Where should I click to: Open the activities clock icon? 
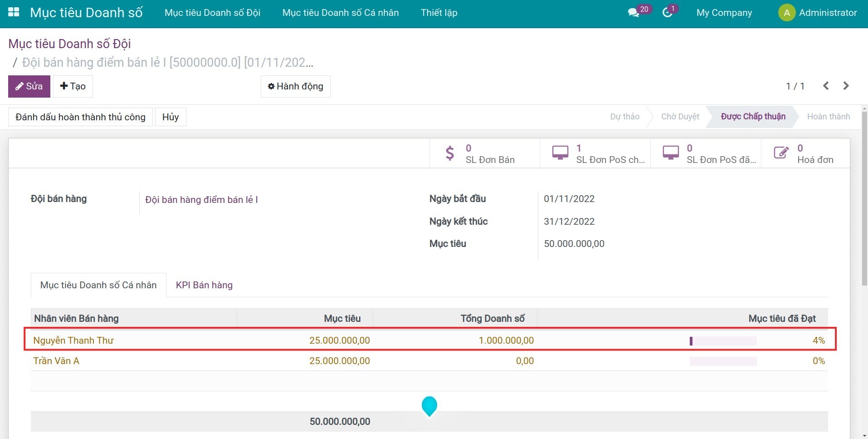(x=667, y=13)
